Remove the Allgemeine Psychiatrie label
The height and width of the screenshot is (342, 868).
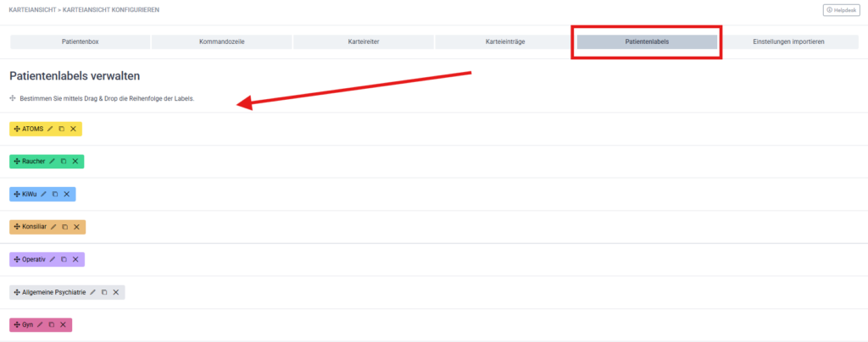[x=115, y=292]
